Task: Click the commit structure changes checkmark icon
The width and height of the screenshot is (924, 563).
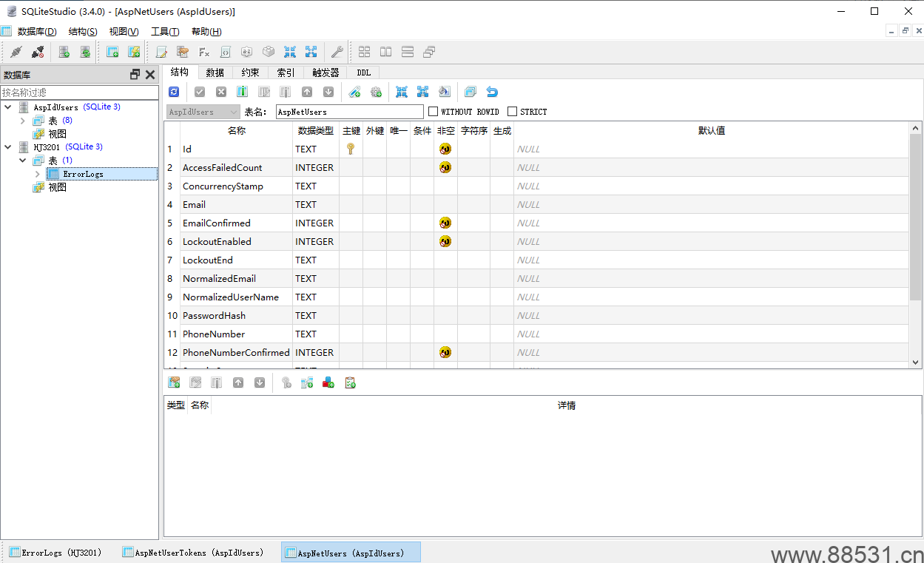Action: pyautogui.click(x=200, y=92)
